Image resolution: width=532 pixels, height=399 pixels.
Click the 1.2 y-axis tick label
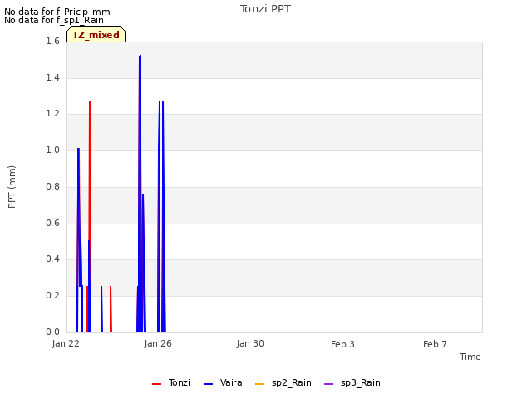52,114
